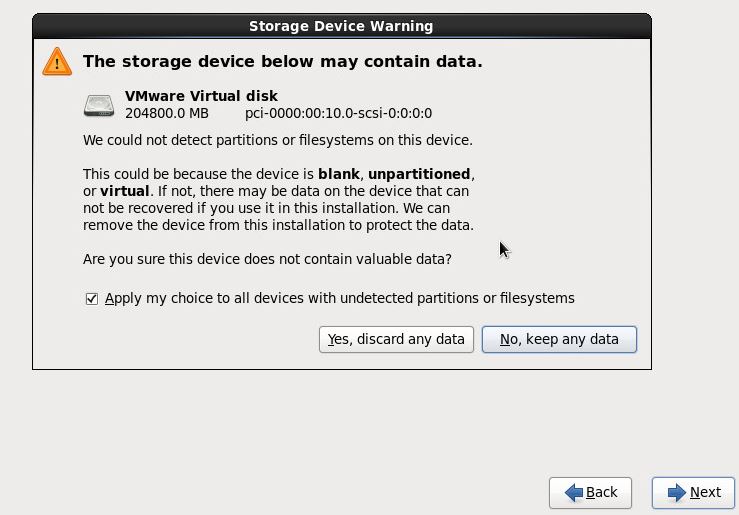Image resolution: width=739 pixels, height=515 pixels.
Task: Click the orange warning triangle icon
Action: [57, 62]
